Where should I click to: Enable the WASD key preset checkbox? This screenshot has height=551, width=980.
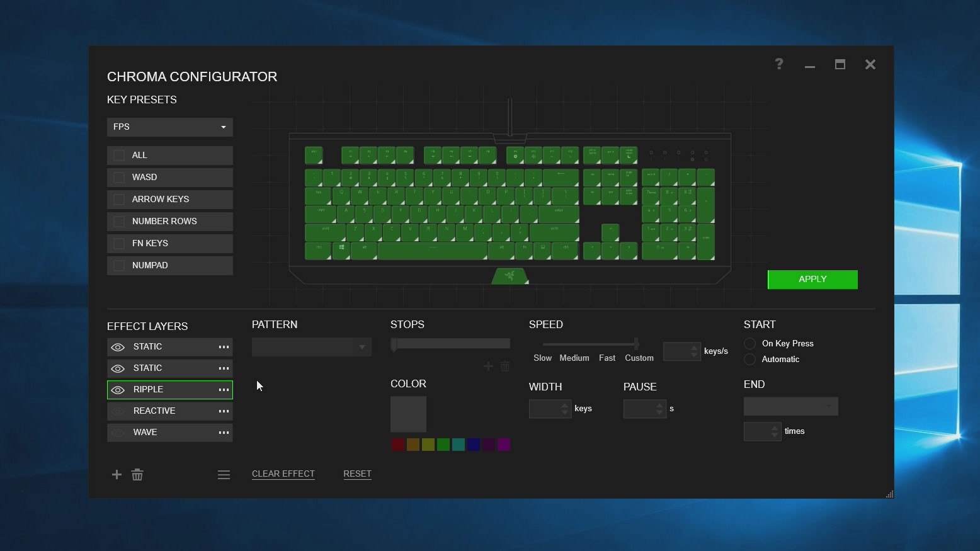click(x=119, y=178)
